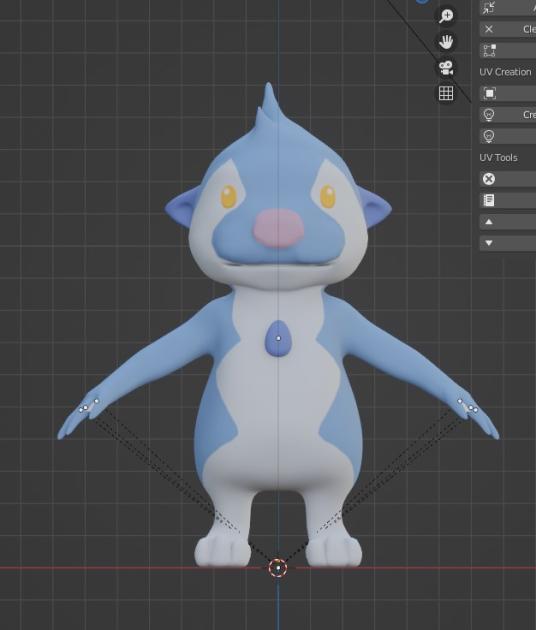Click the bounding box nodes icon button
This screenshot has width=536, height=630.
pos(508,50)
